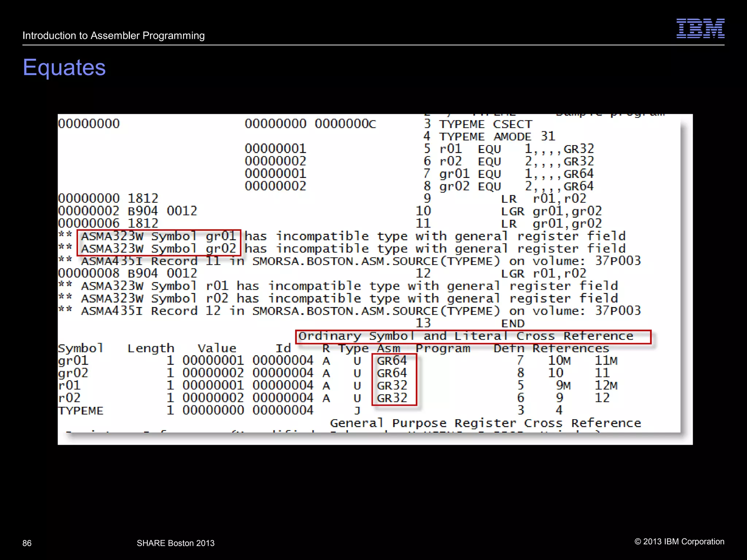Click the 'Value' column header
Screen dimensions: 747x560
217,348
